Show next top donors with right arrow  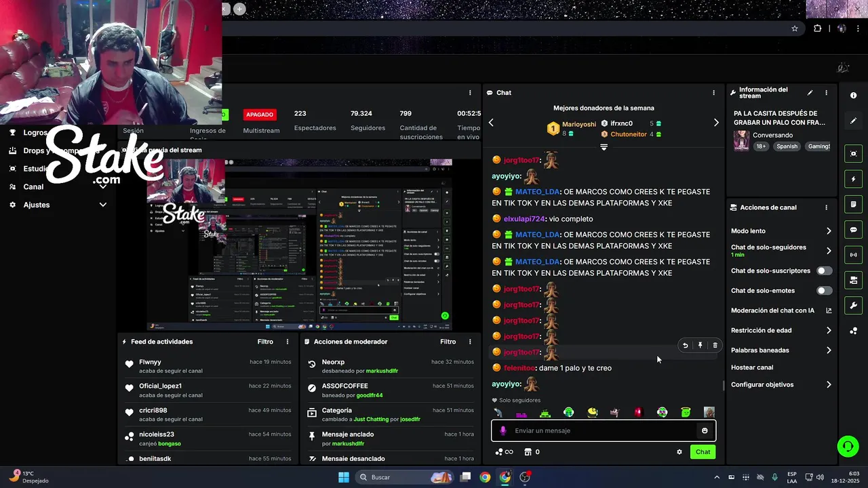pyautogui.click(x=716, y=123)
